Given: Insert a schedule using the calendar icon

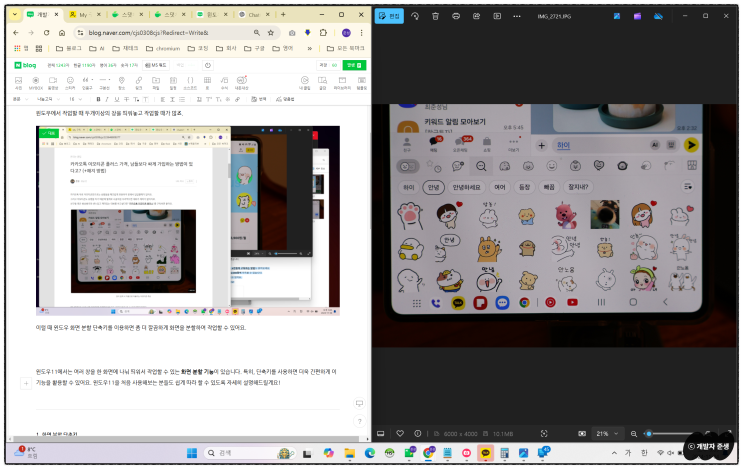Looking at the screenshot, I should [173, 82].
